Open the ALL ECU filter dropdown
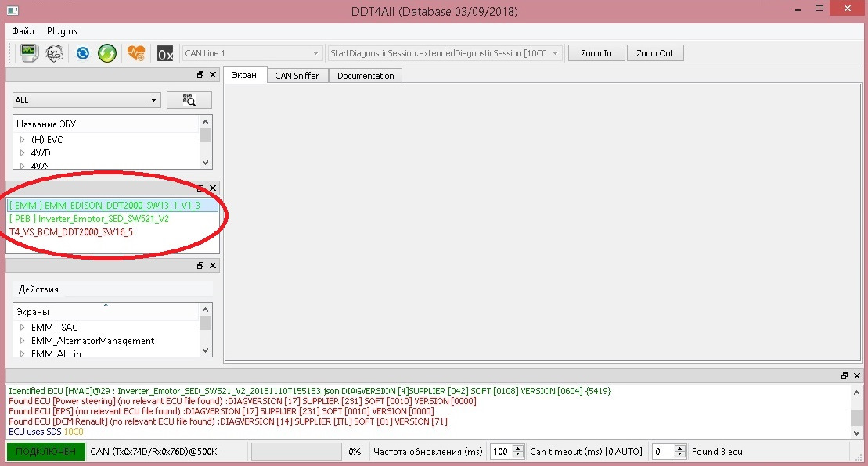 [86, 100]
